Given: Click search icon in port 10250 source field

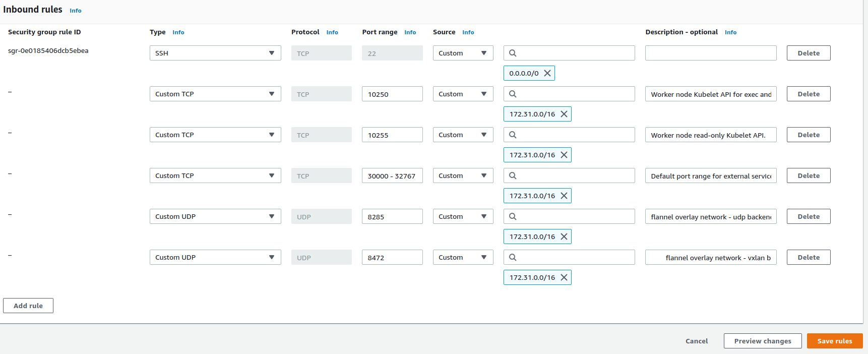Looking at the screenshot, I should point(513,94).
